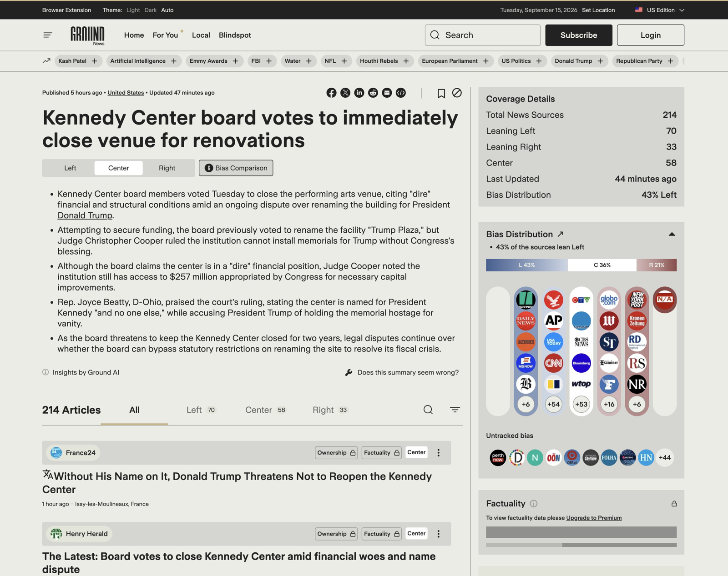Image resolution: width=728 pixels, height=576 pixels.
Task: Click the wtop source logo
Action: click(x=581, y=384)
